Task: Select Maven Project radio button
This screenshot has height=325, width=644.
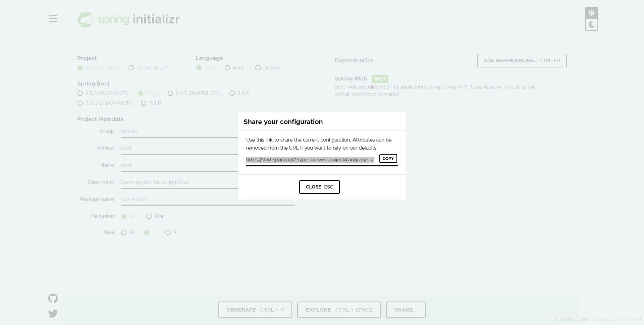Action: [98, 68]
